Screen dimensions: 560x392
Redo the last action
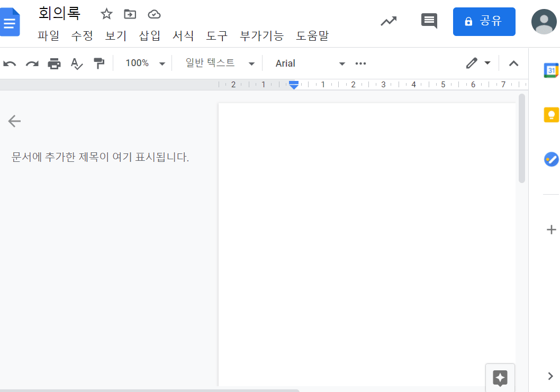pos(32,64)
